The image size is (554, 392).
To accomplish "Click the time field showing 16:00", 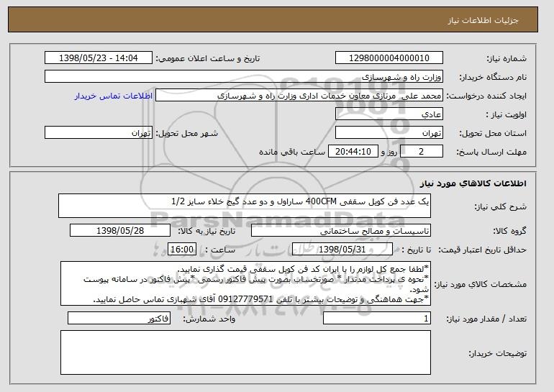I will (x=182, y=250).
